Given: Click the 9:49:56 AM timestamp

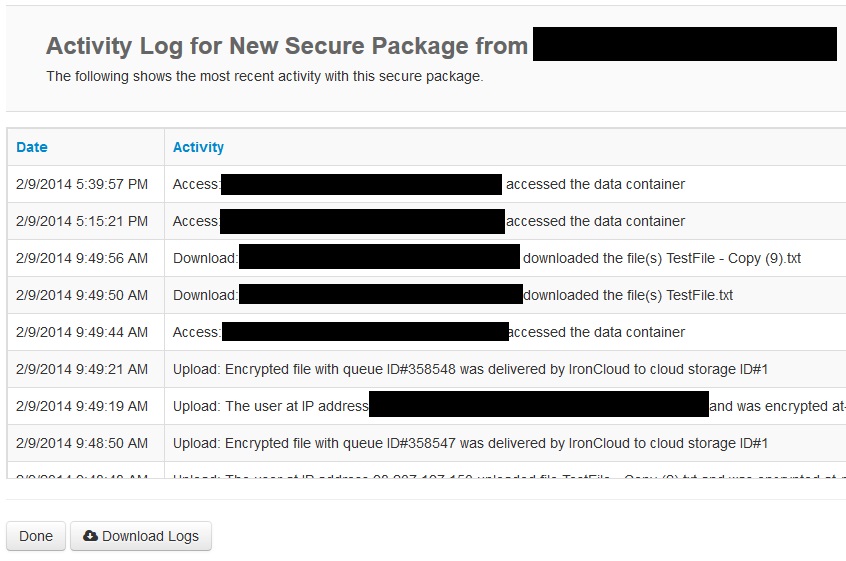Looking at the screenshot, I should tap(82, 258).
